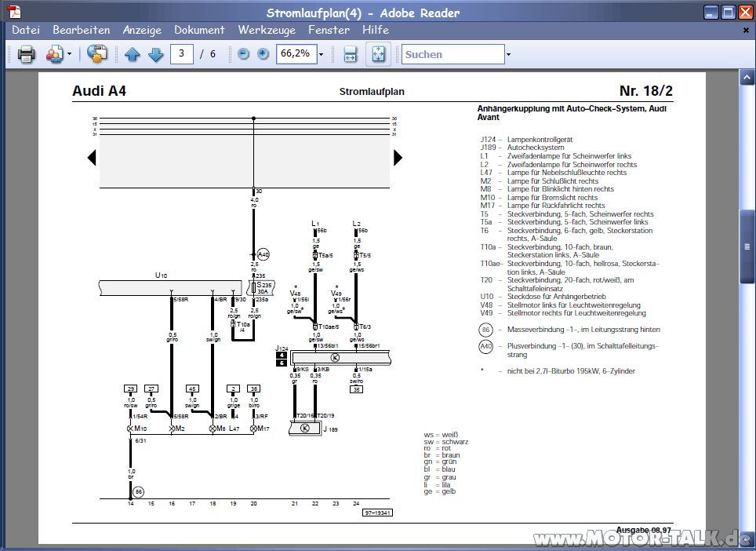Click the left black arrow in diagram

(92, 157)
